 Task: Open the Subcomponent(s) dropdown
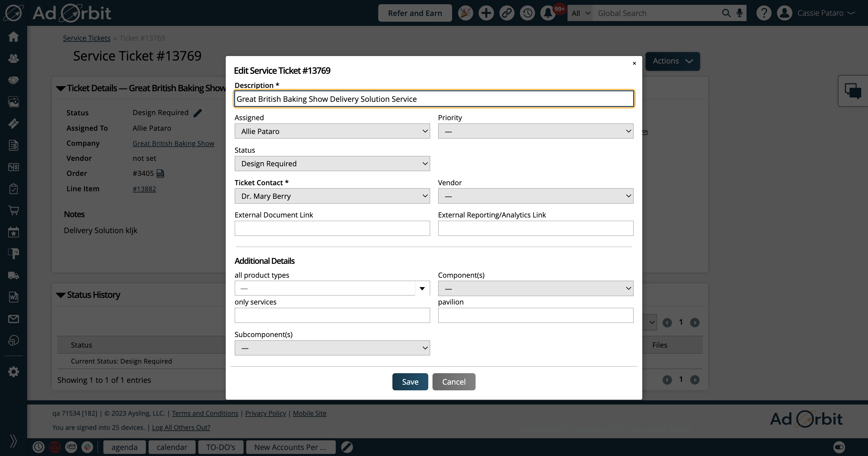[x=332, y=348]
